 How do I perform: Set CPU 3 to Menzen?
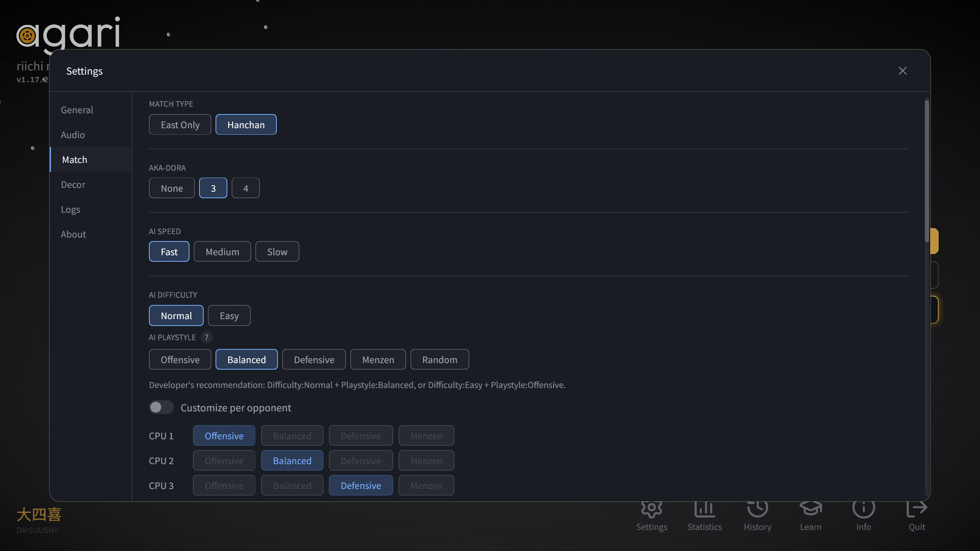pyautogui.click(x=426, y=486)
